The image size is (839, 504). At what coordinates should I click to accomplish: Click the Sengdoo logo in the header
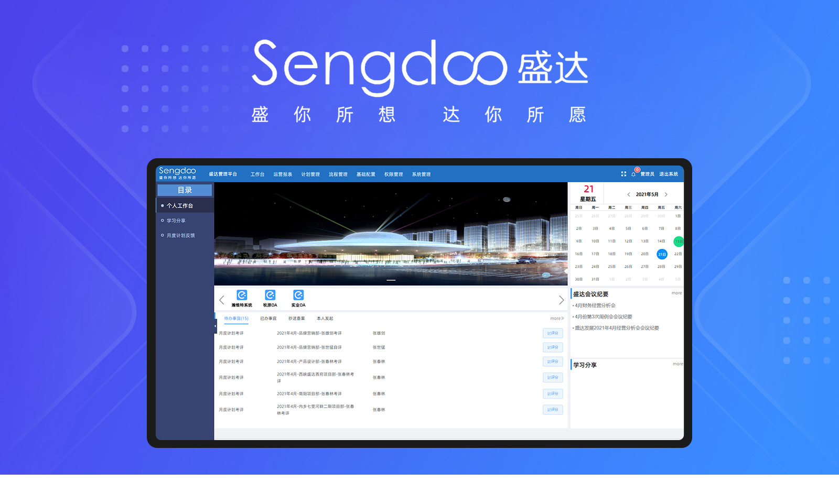tap(177, 172)
